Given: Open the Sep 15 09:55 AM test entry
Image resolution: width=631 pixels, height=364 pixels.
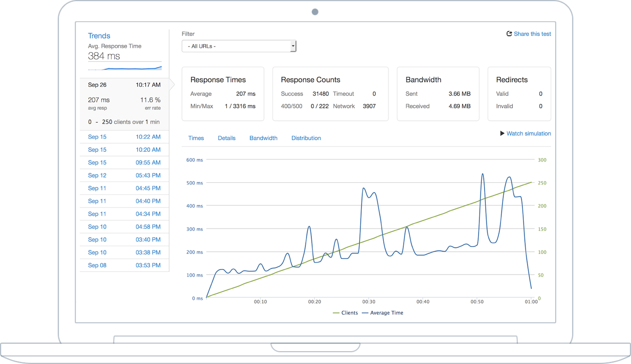Looking at the screenshot, I should click(x=124, y=162).
